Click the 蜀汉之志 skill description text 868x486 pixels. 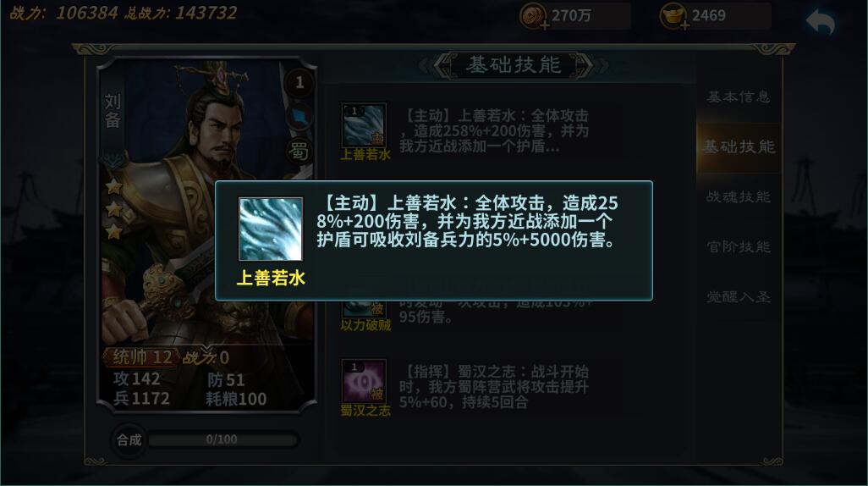tap(494, 387)
